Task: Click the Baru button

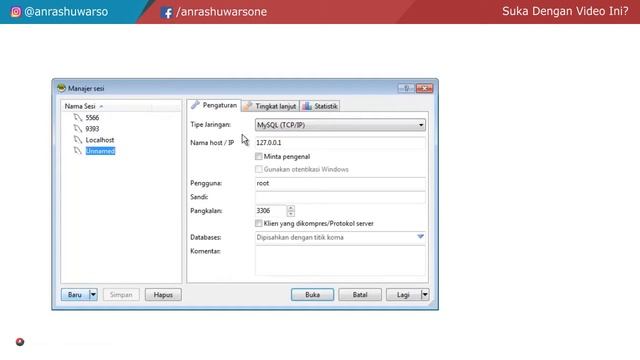Action: tap(75, 295)
